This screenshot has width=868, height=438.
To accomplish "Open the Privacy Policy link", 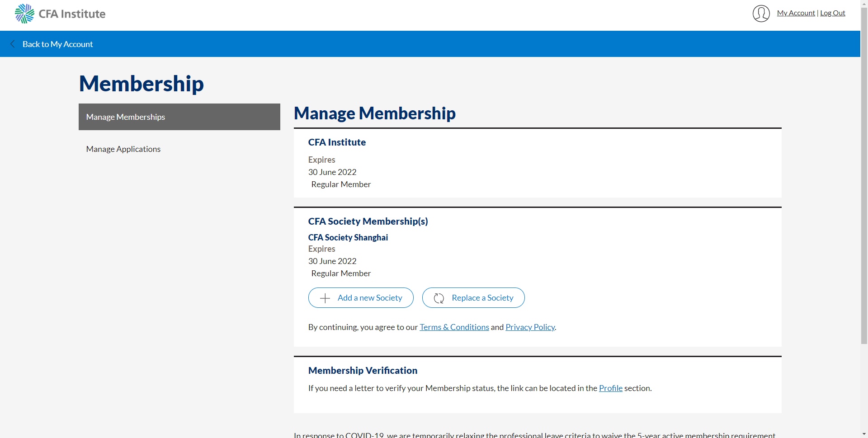I will pyautogui.click(x=530, y=327).
